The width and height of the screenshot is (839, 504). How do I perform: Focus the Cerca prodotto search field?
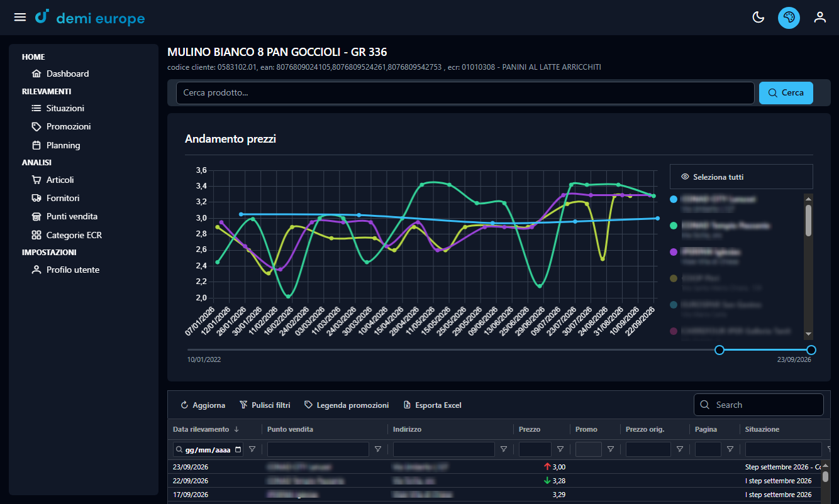465,92
